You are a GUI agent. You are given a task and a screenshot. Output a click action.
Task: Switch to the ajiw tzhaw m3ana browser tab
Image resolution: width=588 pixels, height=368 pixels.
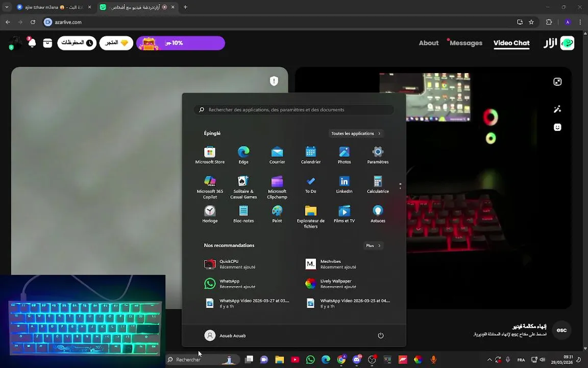54,7
